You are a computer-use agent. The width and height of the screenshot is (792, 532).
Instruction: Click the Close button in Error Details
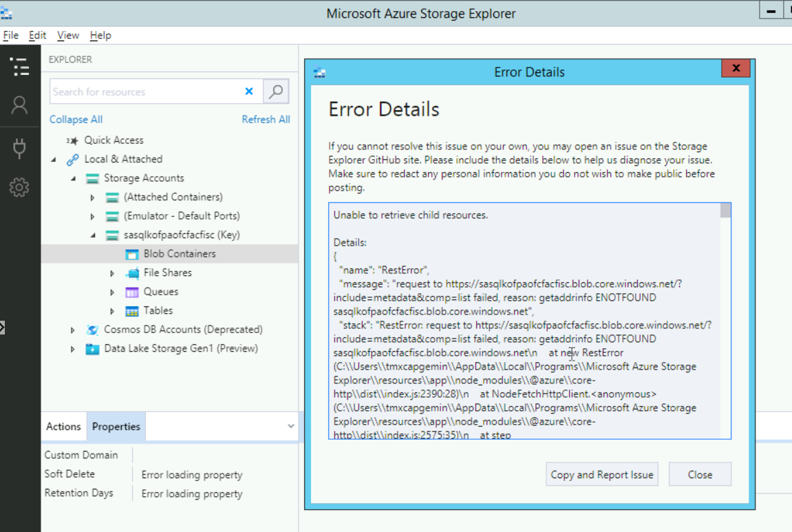coord(700,474)
